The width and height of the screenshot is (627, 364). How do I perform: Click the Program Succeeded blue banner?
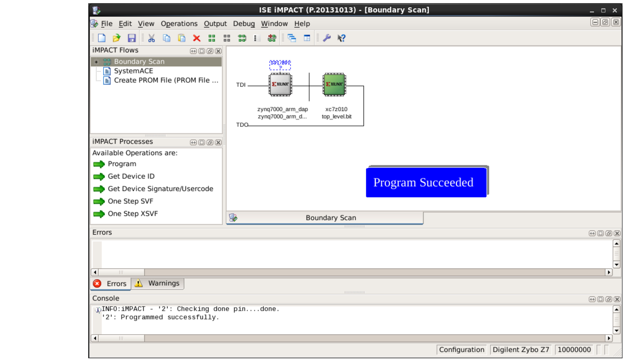coord(426,183)
